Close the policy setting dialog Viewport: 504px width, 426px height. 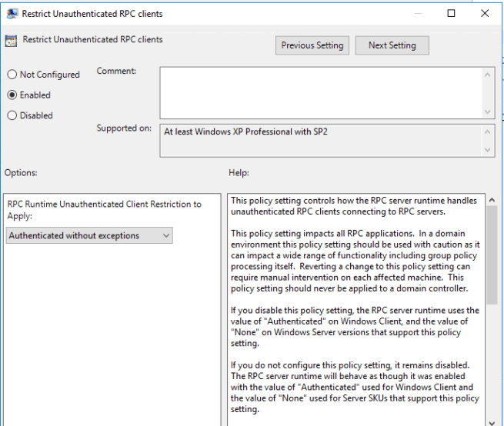click(x=484, y=13)
